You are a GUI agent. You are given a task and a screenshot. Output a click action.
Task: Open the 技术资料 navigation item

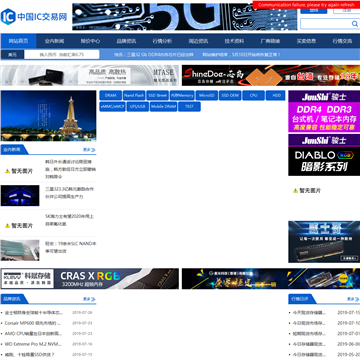point(234,41)
